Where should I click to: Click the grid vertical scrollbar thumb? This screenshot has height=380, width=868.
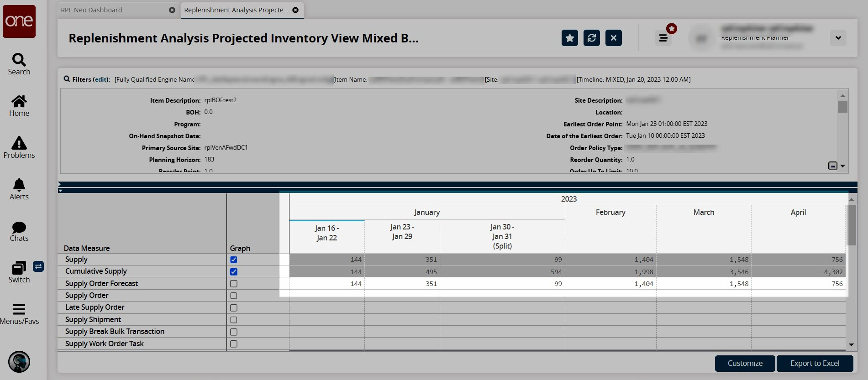(x=852, y=225)
